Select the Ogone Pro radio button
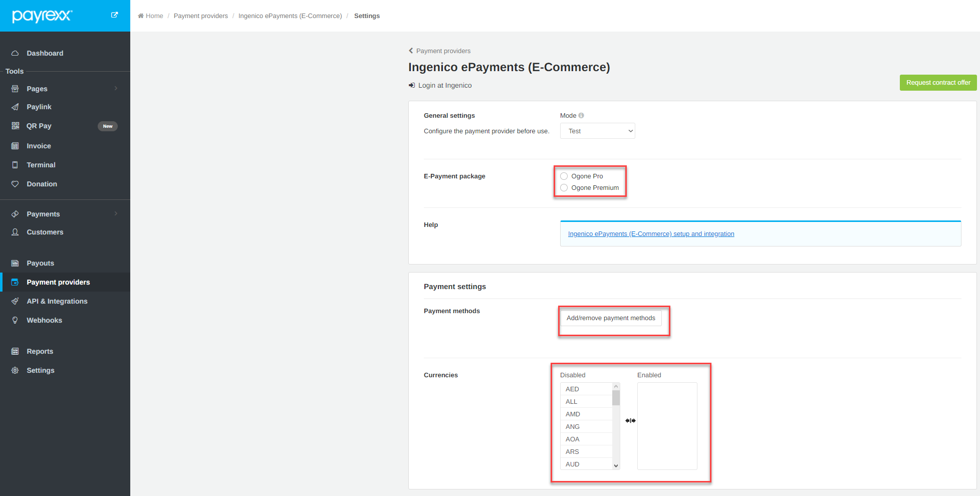 [564, 176]
